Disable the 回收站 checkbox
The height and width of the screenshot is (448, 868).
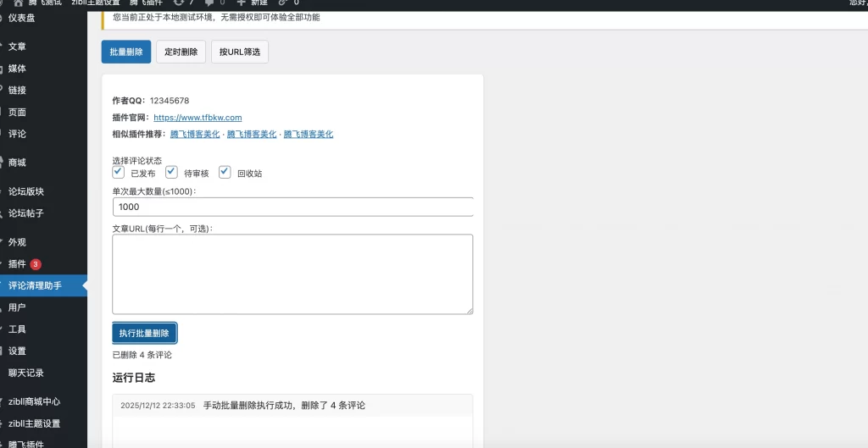tap(225, 172)
